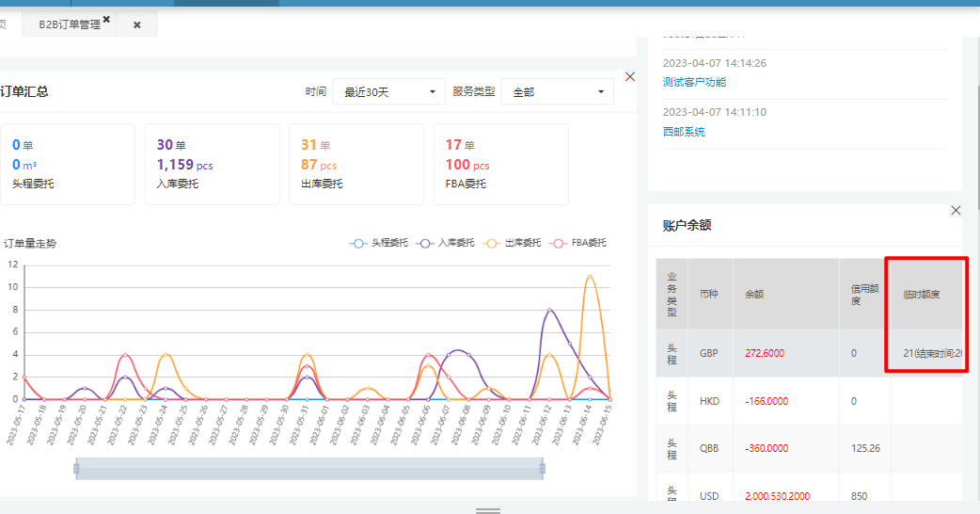The height and width of the screenshot is (514, 980).
Task: Click the 2023-06-14 peak on 出库委托 line
Action: (x=590, y=276)
